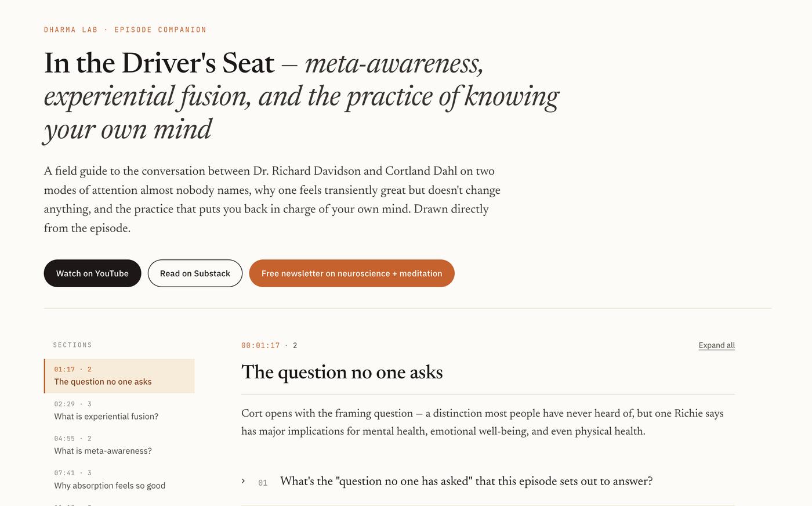
Task: Open the 'question no one has asked' question text
Action: coord(466,481)
